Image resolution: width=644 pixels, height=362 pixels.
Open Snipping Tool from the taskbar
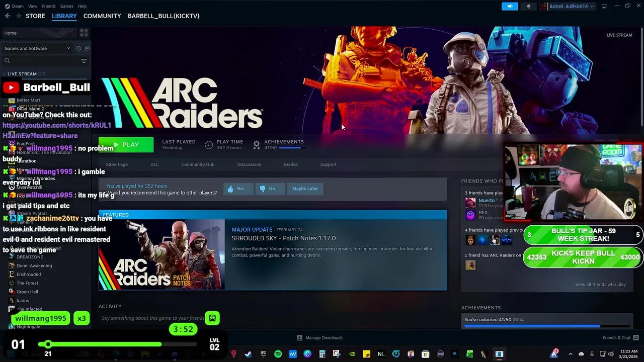coord(337,354)
